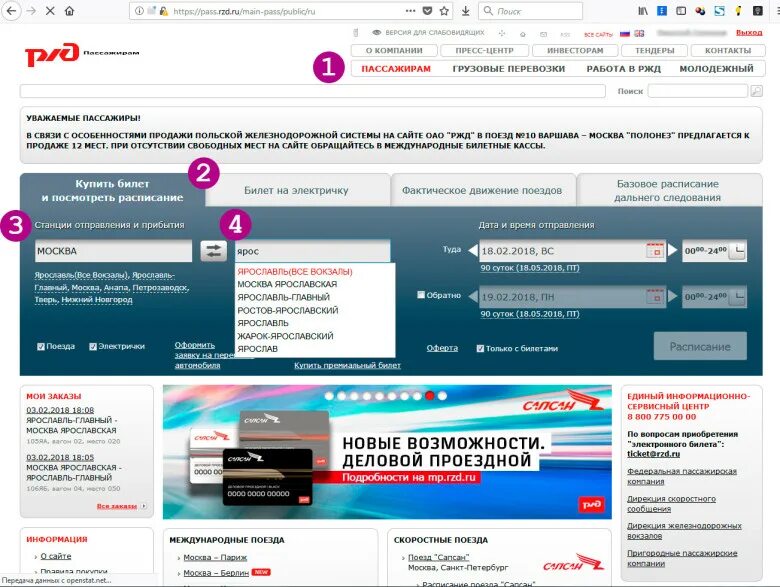Toggle the Поезда checkbox
The image size is (780, 587).
pyautogui.click(x=41, y=346)
